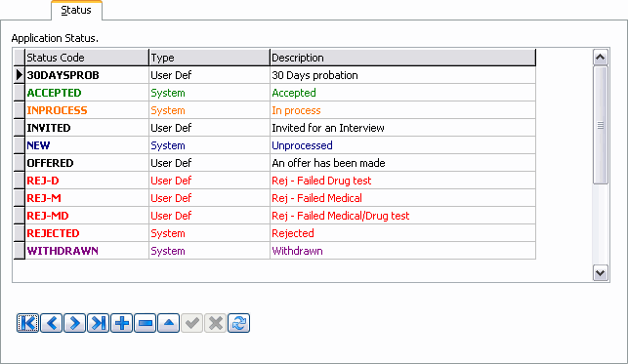The height and width of the screenshot is (364, 628).
Task: Click row indicator of 30DAYSPROB row
Action: pos(19,75)
